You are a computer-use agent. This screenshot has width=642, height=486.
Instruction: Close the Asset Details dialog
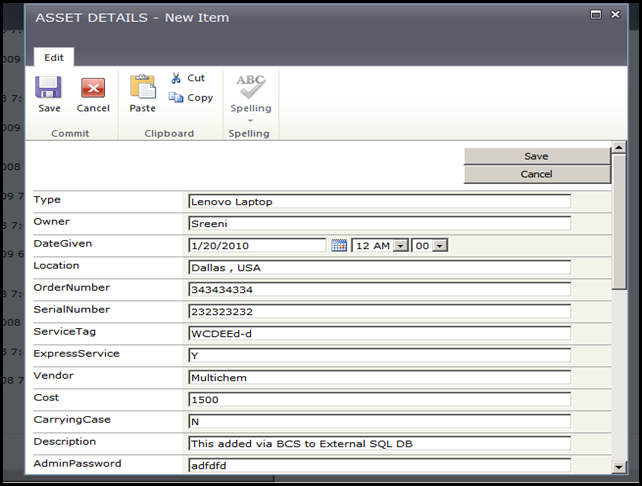pyautogui.click(x=615, y=15)
